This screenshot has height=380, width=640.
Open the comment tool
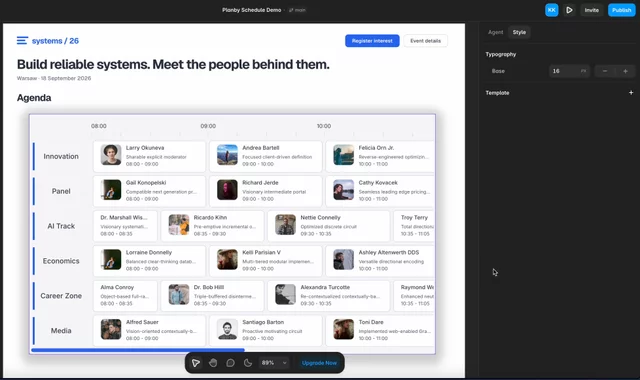(231, 363)
